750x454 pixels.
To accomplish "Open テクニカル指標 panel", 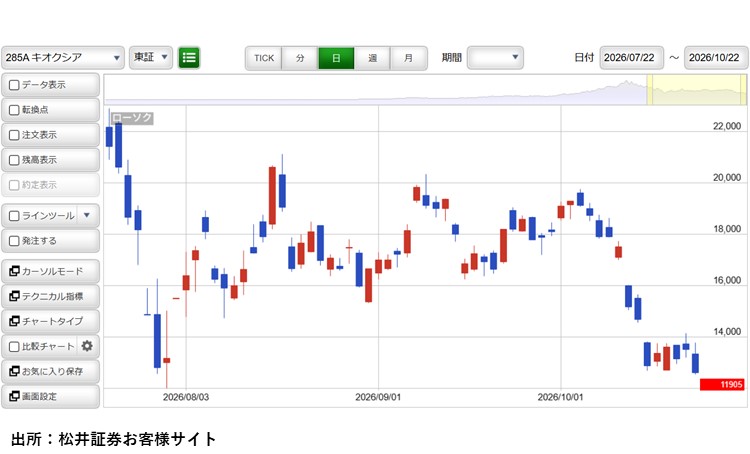I will point(51,296).
